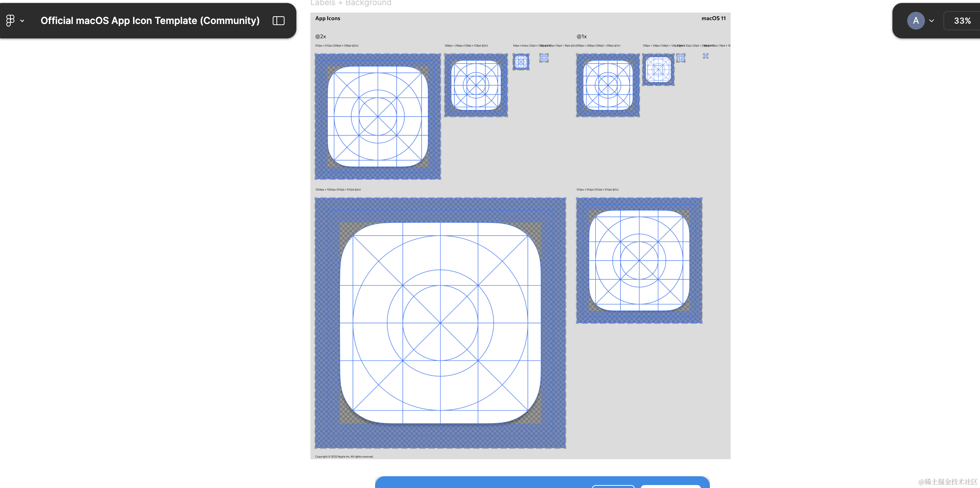Toggle the sidebar panel icon

click(x=279, y=21)
